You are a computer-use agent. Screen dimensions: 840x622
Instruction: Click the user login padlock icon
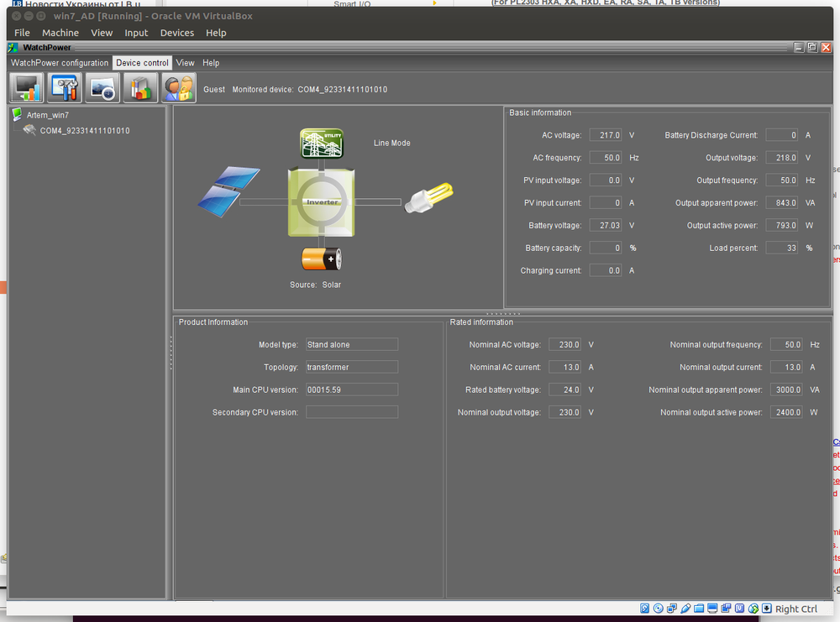(x=178, y=87)
